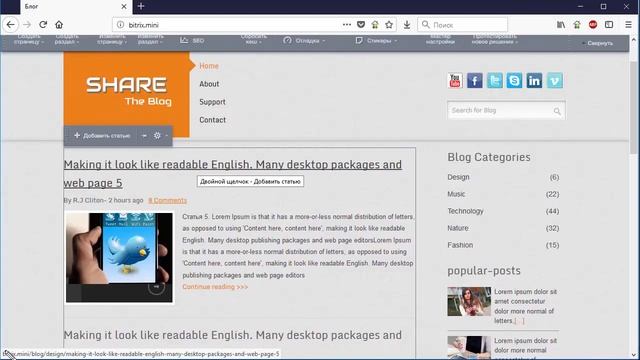Screen dimensions: 640x360
Task: Open SEO tool in Bitrix panel
Action: (x=192, y=40)
